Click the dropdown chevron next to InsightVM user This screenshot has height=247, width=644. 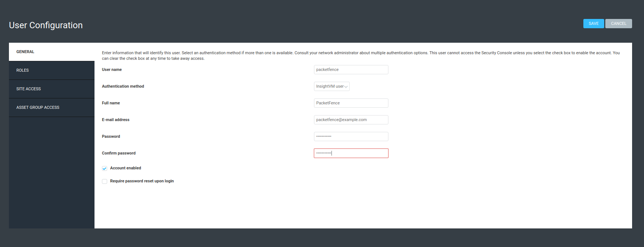click(x=346, y=86)
